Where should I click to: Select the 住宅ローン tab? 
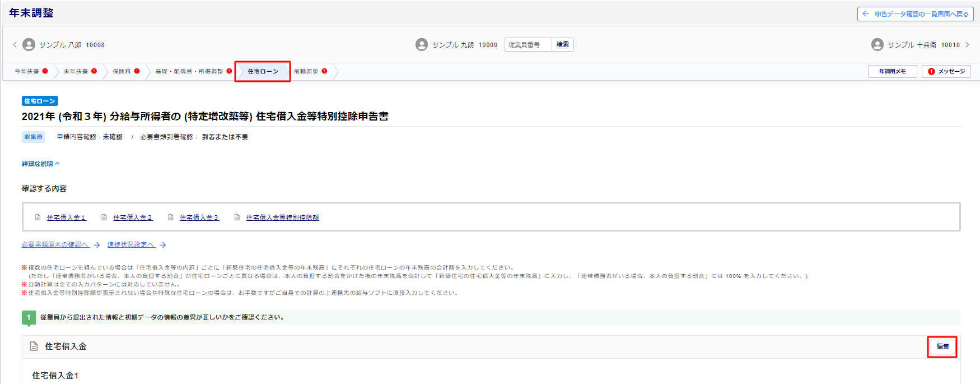coord(263,72)
